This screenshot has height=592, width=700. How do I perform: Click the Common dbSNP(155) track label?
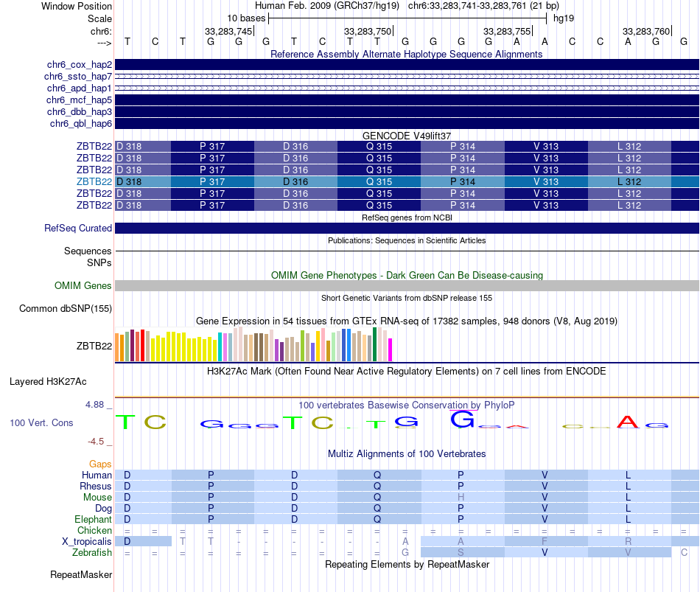coord(66,309)
